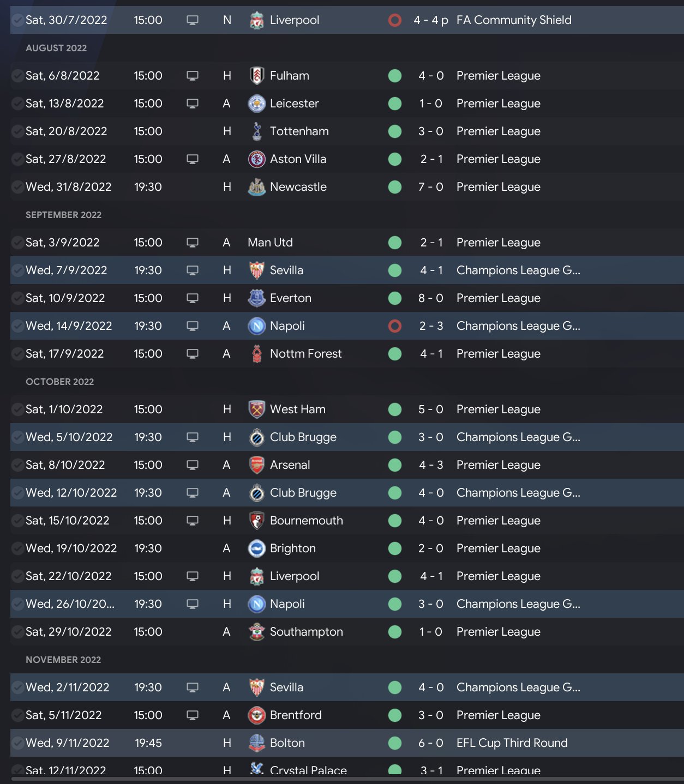Click the Arsenal club badge

(256, 465)
